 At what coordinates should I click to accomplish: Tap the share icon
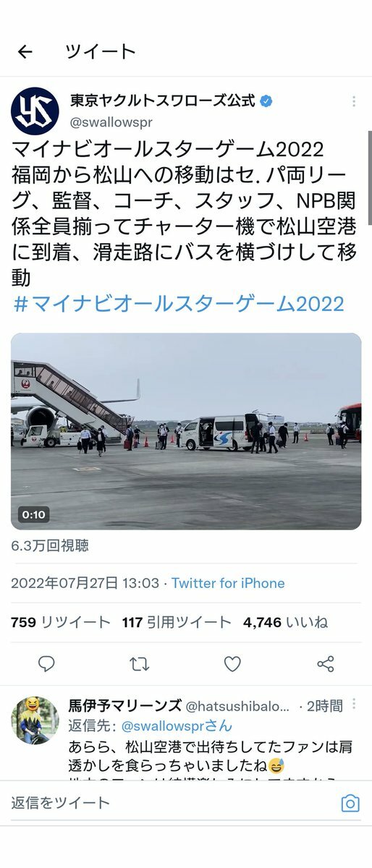(x=326, y=663)
